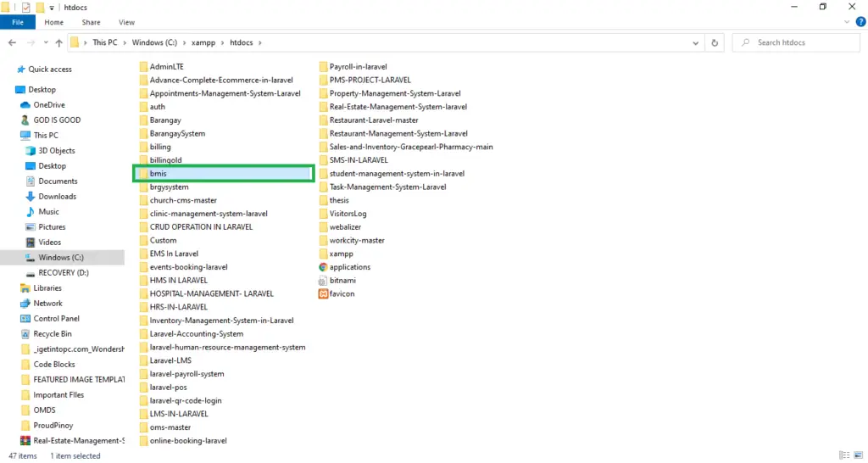
Task: Click the Help question mark icon
Action: tap(860, 22)
